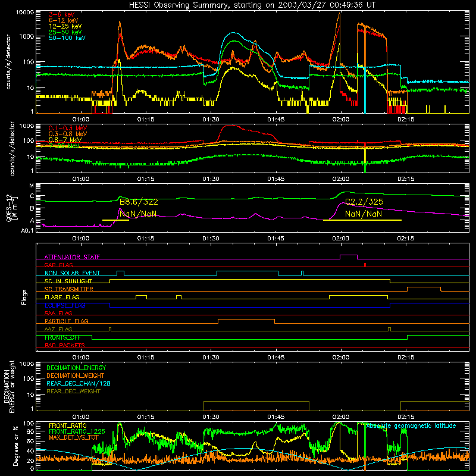476x476 pixels.
Task: Click the C2.2/325 flare annotation
Action: tap(364, 202)
